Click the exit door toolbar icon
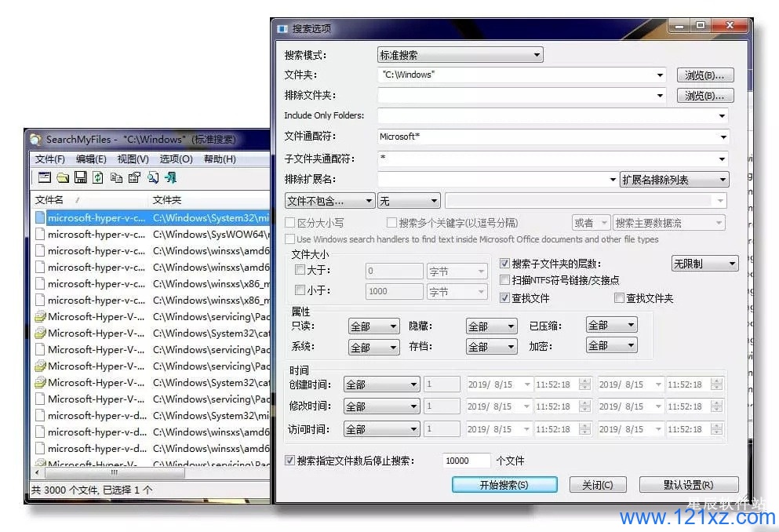The width and height of the screenshot is (779, 532). point(171,177)
